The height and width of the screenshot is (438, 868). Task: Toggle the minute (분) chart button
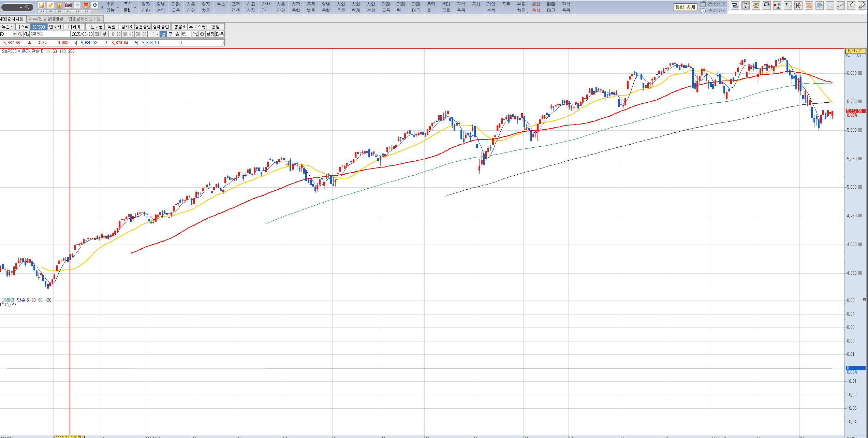pos(104,34)
